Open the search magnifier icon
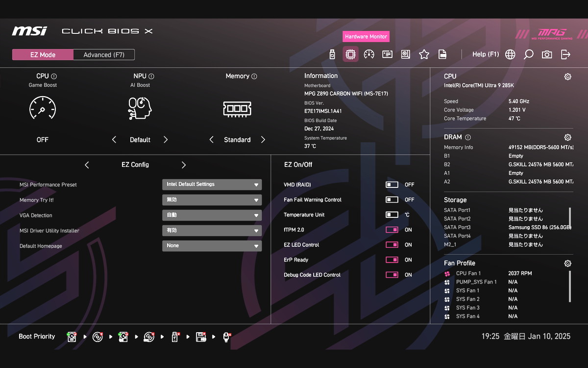The image size is (588, 368). click(528, 54)
